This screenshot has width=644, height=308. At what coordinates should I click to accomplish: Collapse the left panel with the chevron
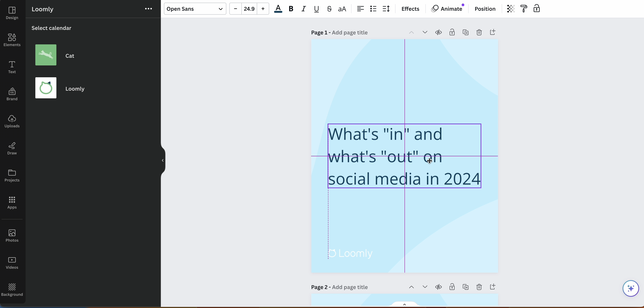click(163, 160)
